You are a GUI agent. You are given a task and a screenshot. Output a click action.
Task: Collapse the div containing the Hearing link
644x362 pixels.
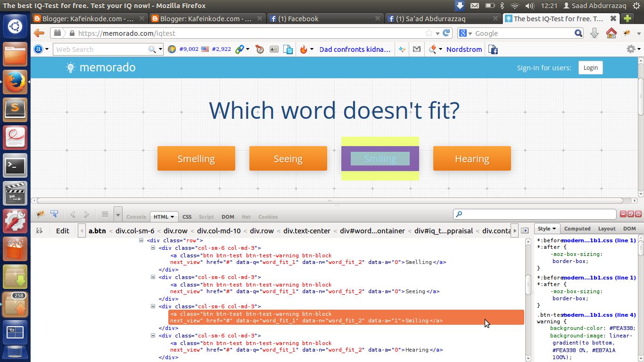coord(153,336)
